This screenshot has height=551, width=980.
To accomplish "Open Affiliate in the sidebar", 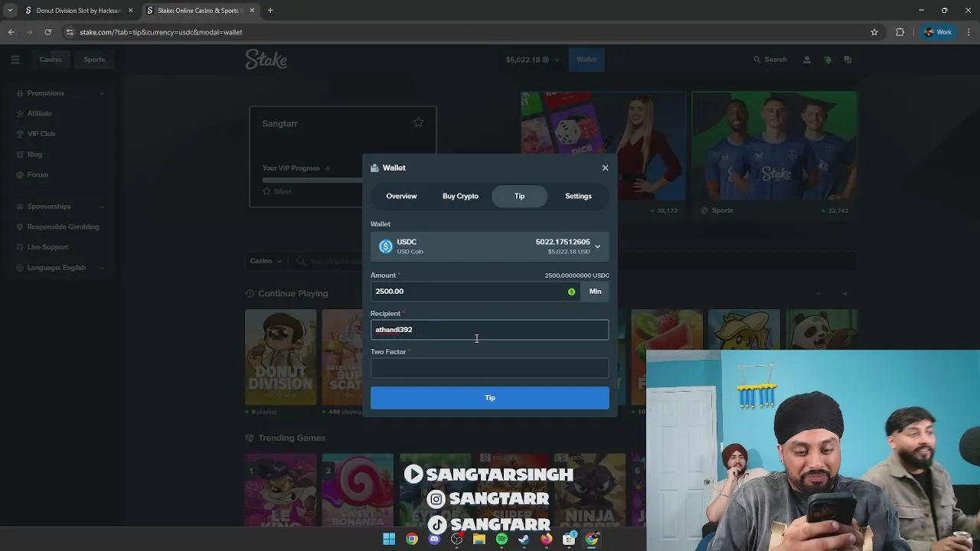I will tap(60, 113).
